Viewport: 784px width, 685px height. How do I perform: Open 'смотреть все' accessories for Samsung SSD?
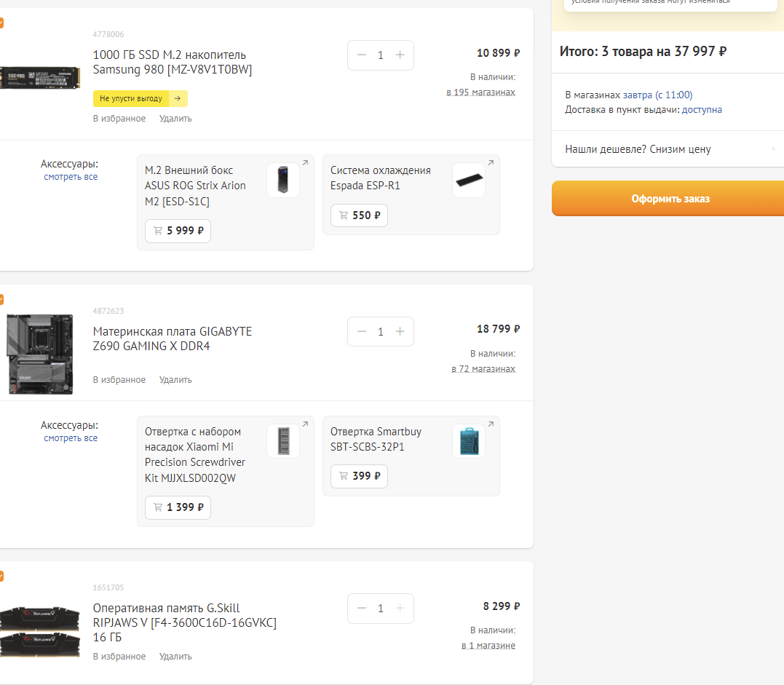coord(71,177)
